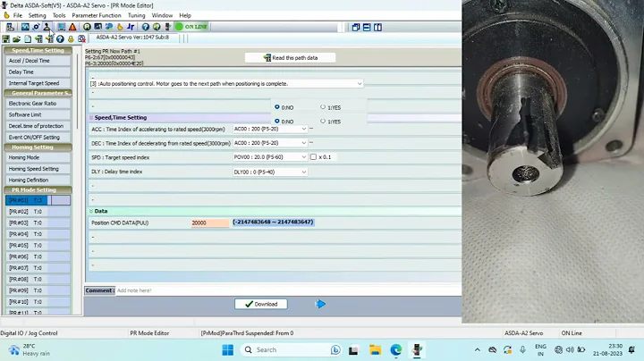This screenshot has width=644, height=361.
Task: Select [PR#10] T:0 path in list
Action: pos(38,301)
